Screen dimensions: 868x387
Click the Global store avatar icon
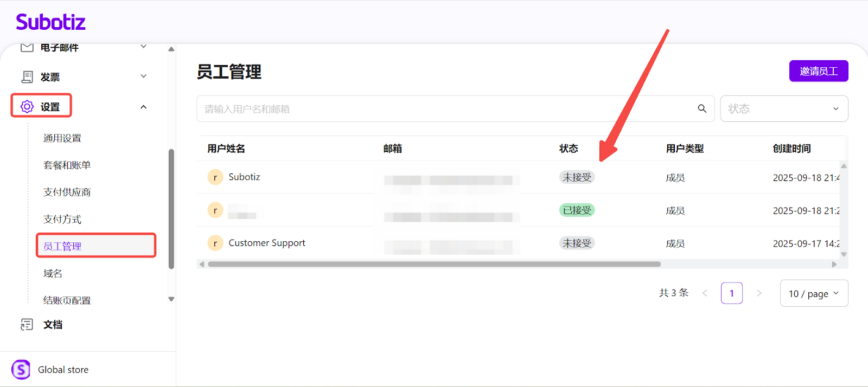click(x=21, y=370)
